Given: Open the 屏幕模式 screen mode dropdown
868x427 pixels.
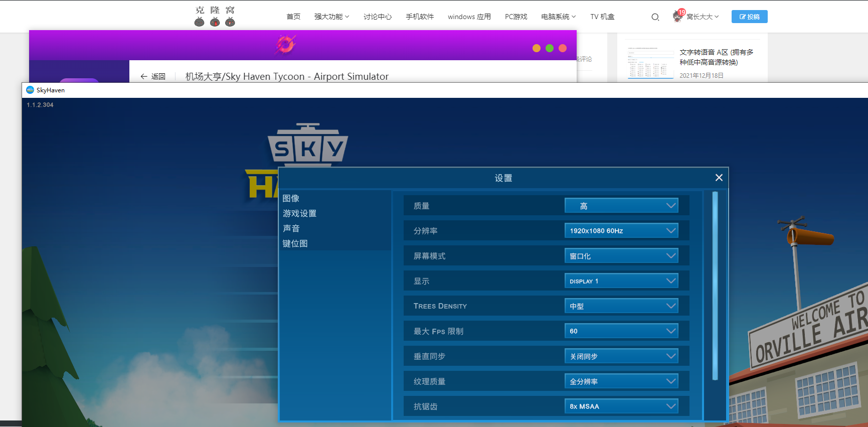Looking at the screenshot, I should pos(621,256).
